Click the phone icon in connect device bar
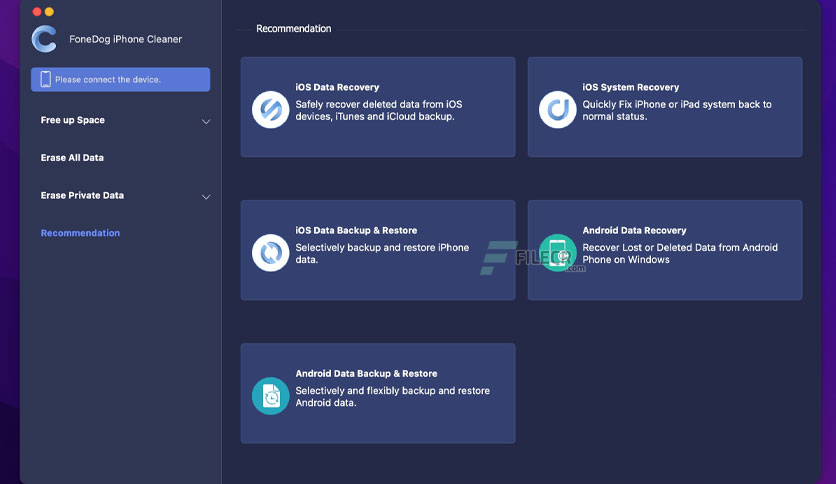The width and height of the screenshot is (836, 484). [45, 79]
